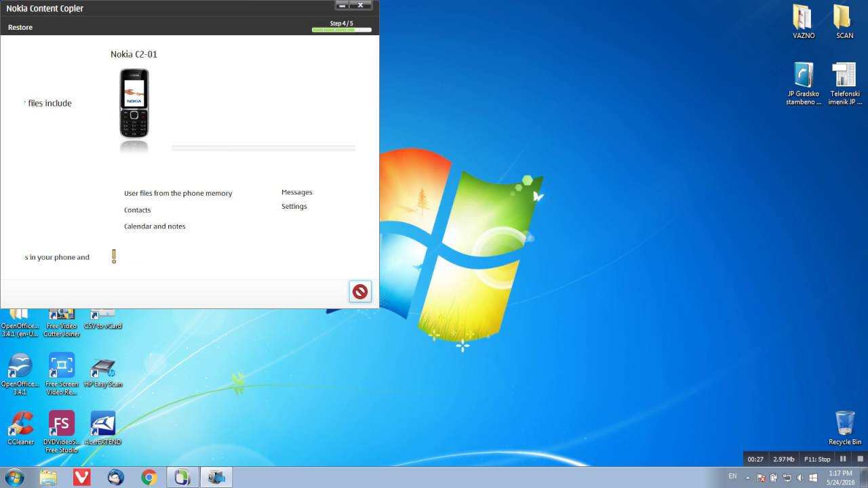The image size is (868, 488).
Task: Launch the HP Easy Scan shortcut
Action: tap(103, 373)
